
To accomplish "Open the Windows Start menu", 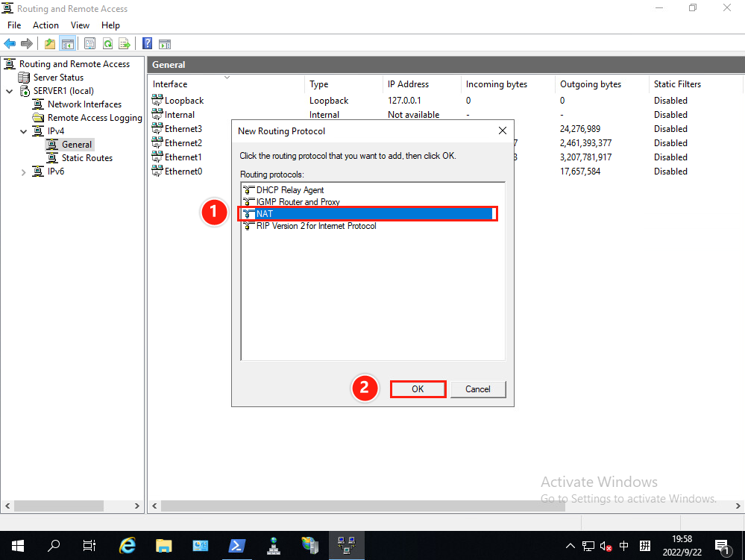I will click(x=18, y=546).
